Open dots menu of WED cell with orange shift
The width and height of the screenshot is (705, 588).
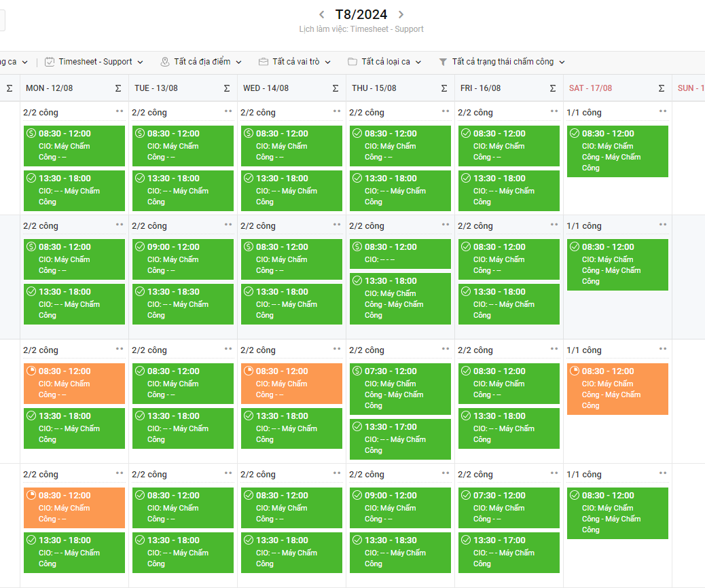[x=337, y=349]
